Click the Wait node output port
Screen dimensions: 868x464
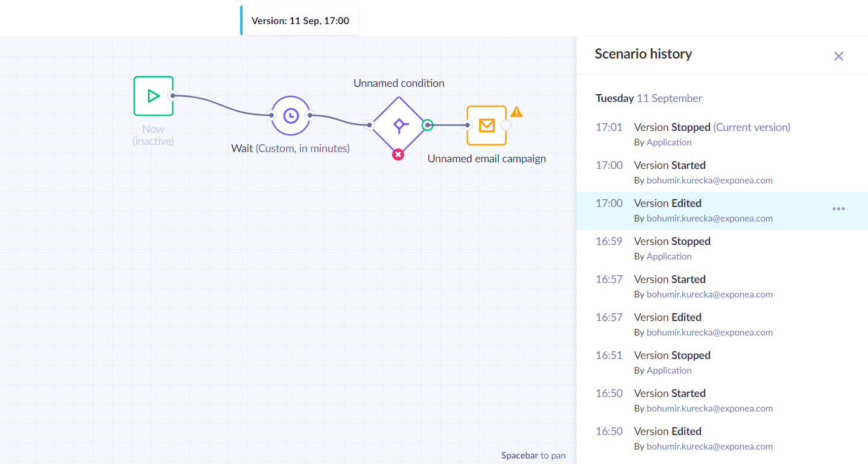pyautogui.click(x=310, y=115)
